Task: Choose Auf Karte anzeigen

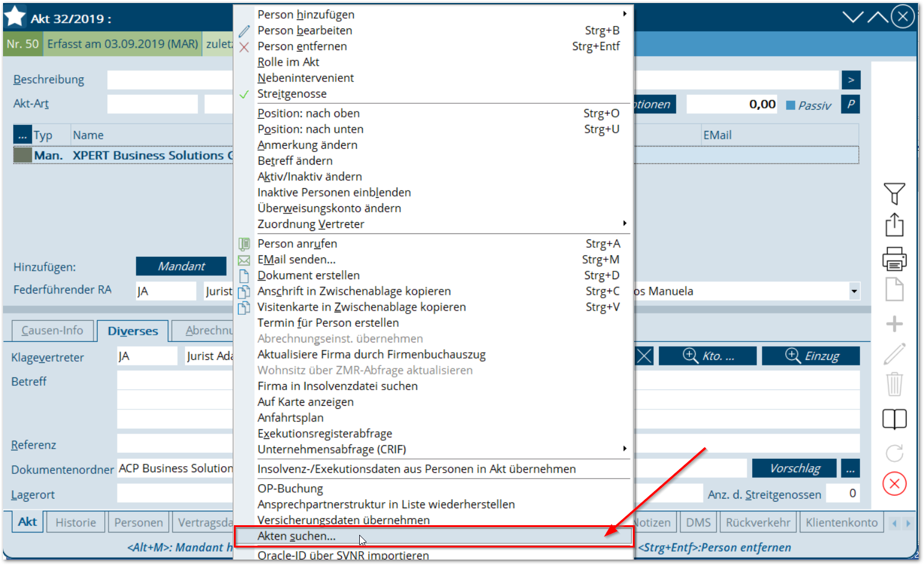Action: coord(433,402)
